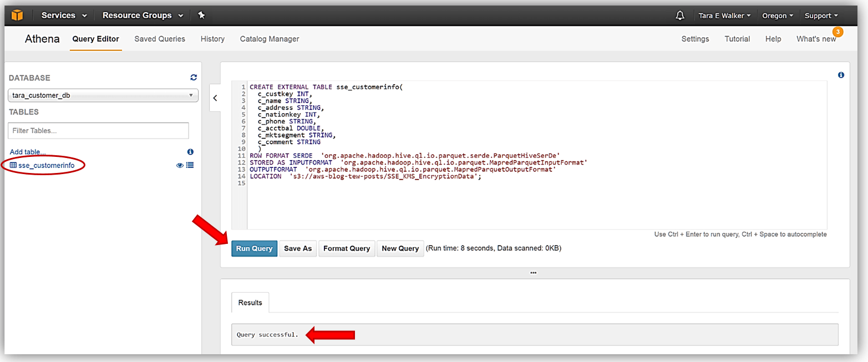Open the Add table info tooltip
The height and width of the screenshot is (362, 868).
click(x=190, y=151)
